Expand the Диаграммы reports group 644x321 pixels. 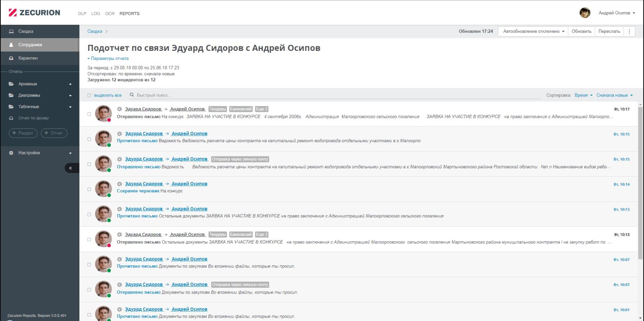pos(40,95)
